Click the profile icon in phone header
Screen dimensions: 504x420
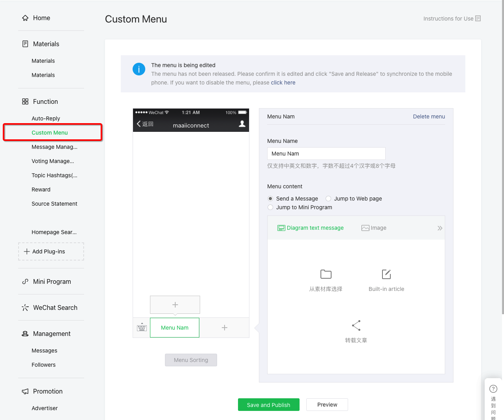tap(242, 124)
